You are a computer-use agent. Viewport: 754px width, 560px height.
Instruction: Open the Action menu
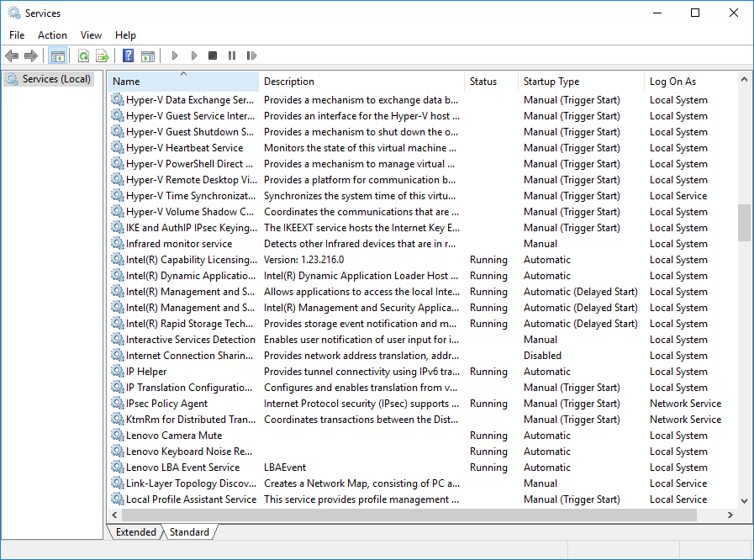52,35
